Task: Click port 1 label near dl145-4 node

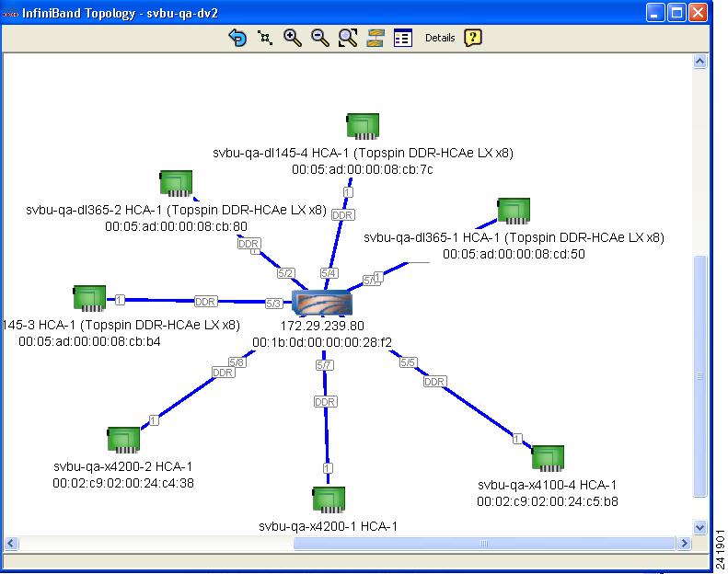Action: [x=348, y=191]
